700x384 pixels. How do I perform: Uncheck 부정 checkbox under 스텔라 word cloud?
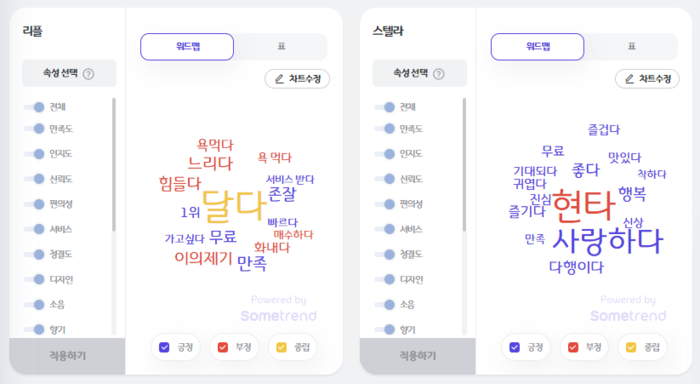(x=573, y=347)
